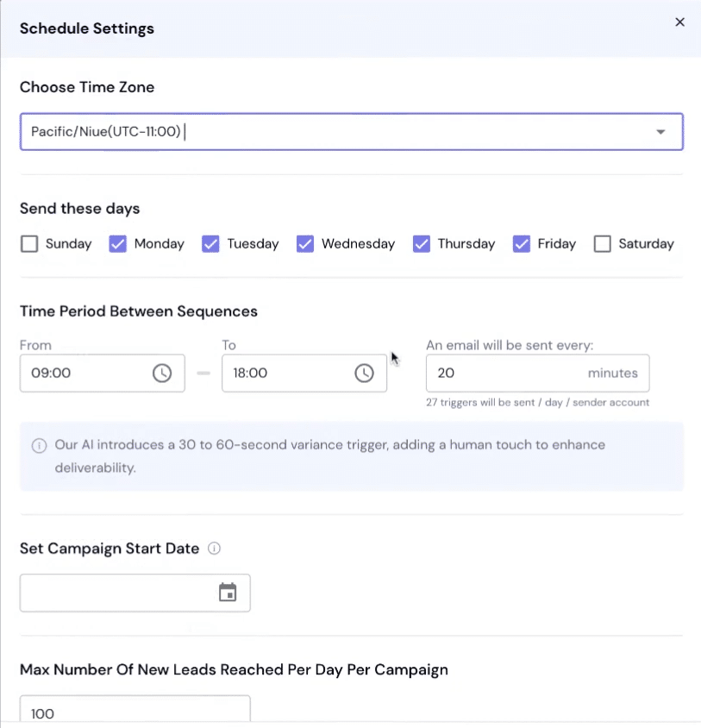Viewport: 701px width, 728px height.
Task: Click the empty campaign start date field
Action: click(135, 593)
